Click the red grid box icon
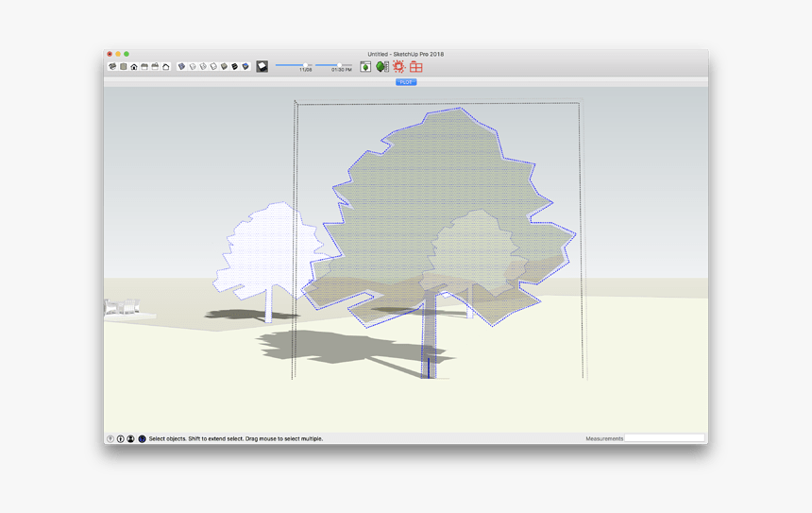The width and height of the screenshot is (812, 513). (x=415, y=67)
